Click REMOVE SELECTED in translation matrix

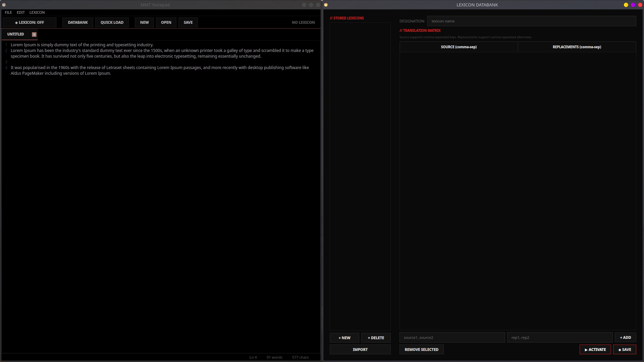point(421,349)
